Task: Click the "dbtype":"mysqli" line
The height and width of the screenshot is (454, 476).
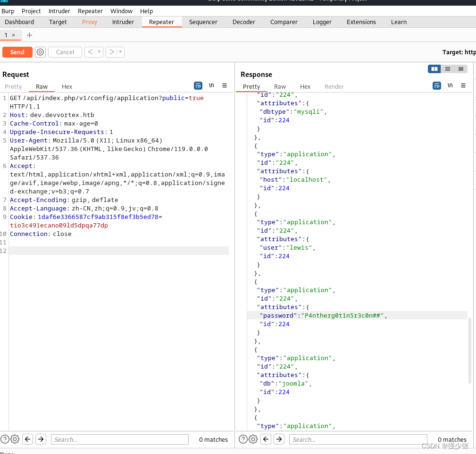Action: (293, 112)
